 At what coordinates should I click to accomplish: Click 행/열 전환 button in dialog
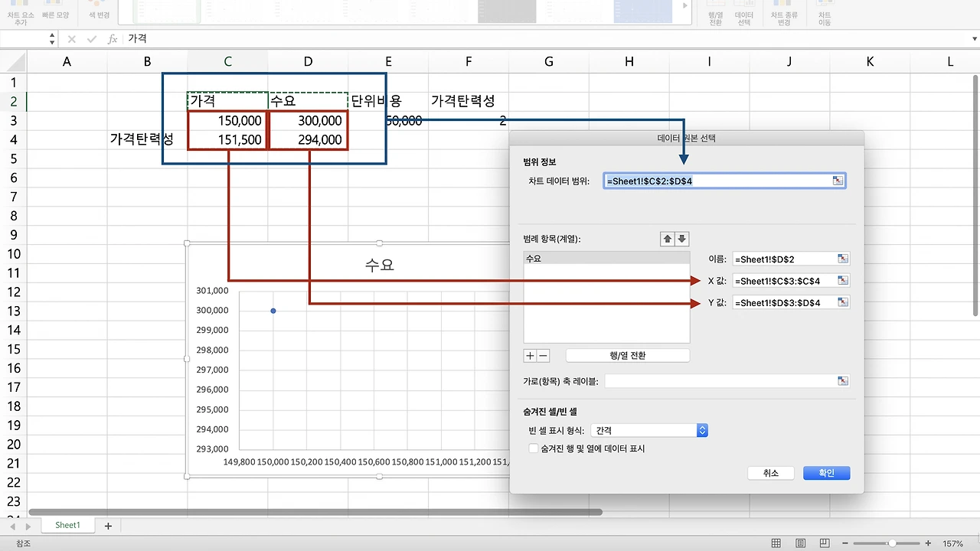pos(628,356)
